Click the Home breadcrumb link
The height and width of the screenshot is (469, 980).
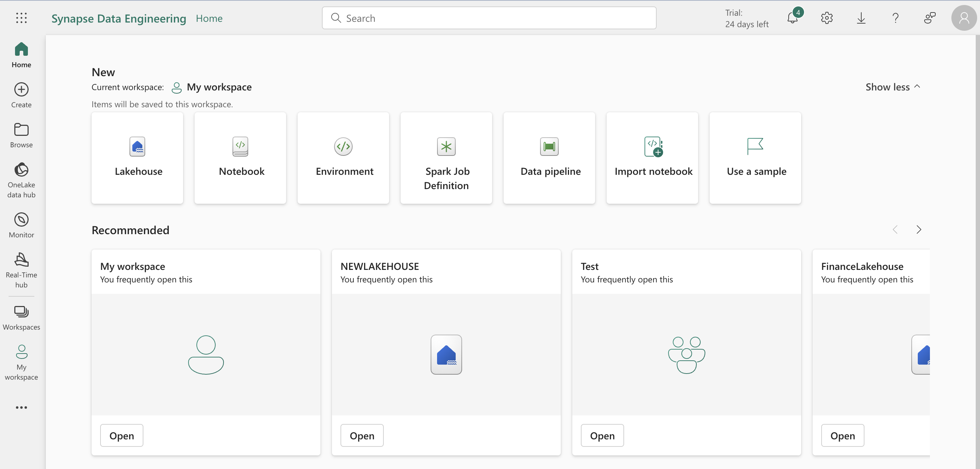[209, 18]
